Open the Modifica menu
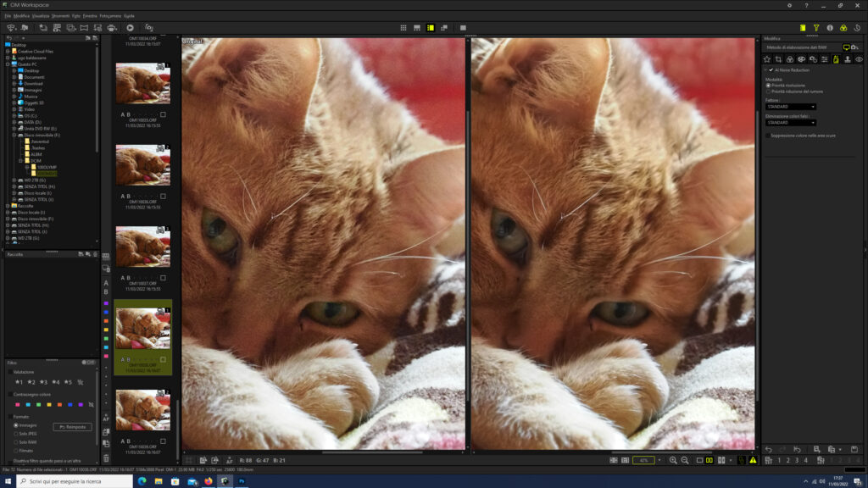 tap(21, 16)
